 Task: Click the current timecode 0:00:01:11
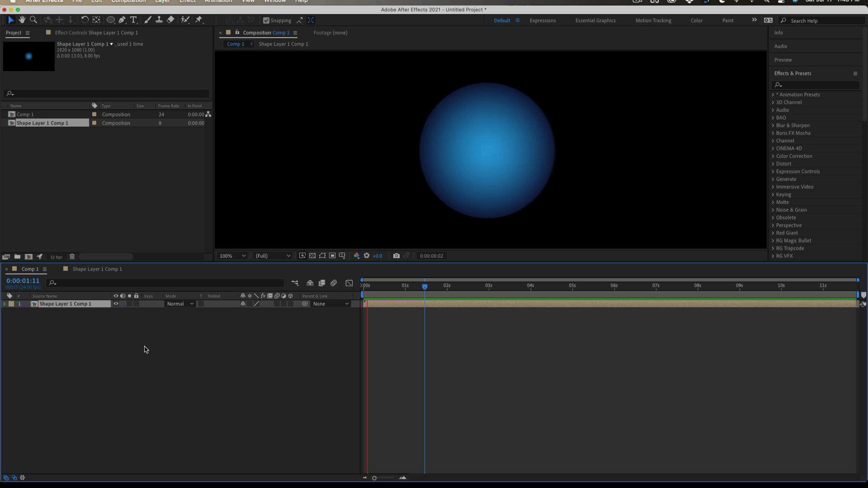point(23,281)
